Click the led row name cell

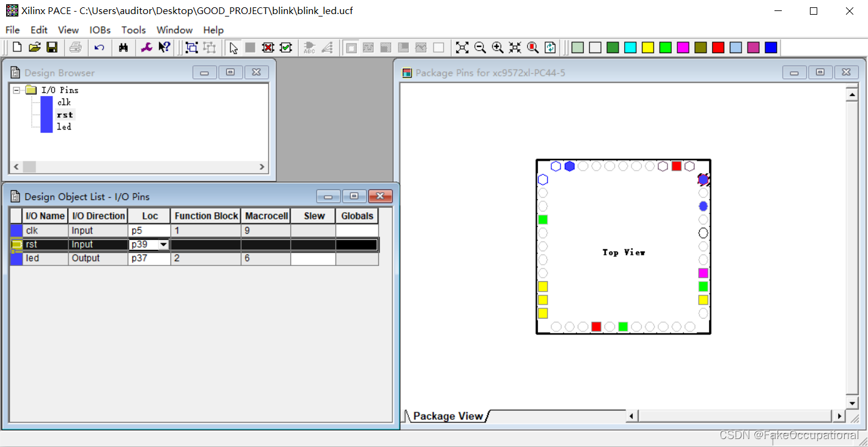pos(45,258)
